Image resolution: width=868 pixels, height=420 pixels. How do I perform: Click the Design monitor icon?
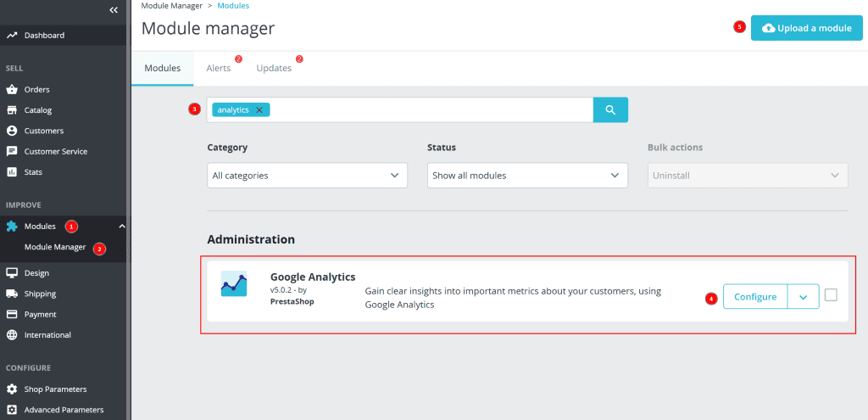tap(12, 273)
